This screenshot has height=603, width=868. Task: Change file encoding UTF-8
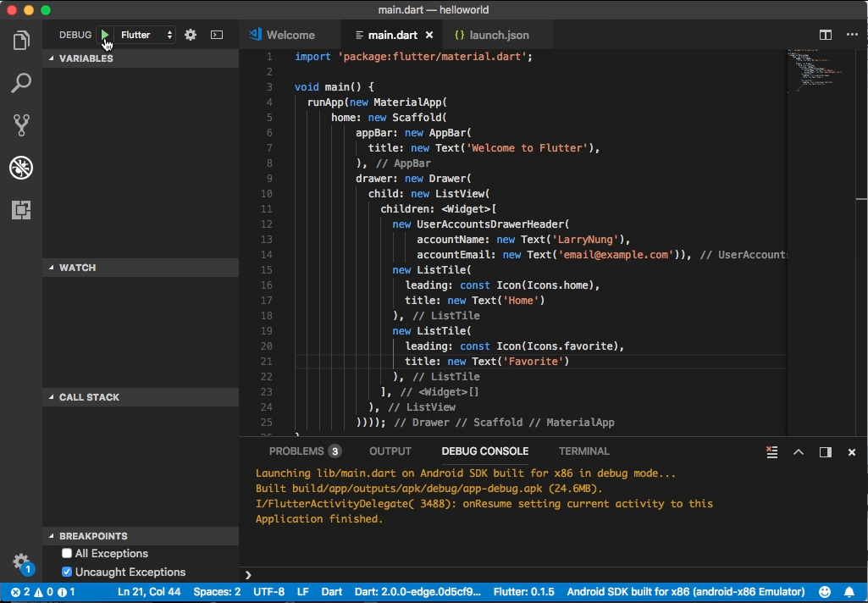tap(268, 592)
